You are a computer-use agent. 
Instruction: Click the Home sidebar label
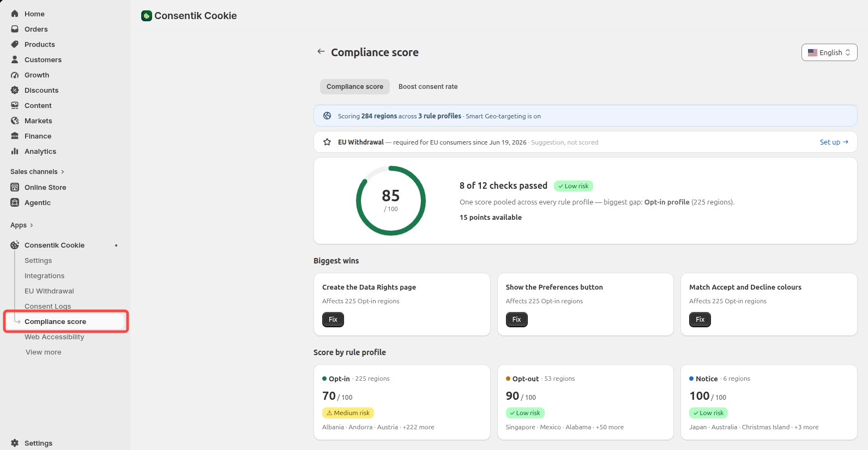[34, 14]
